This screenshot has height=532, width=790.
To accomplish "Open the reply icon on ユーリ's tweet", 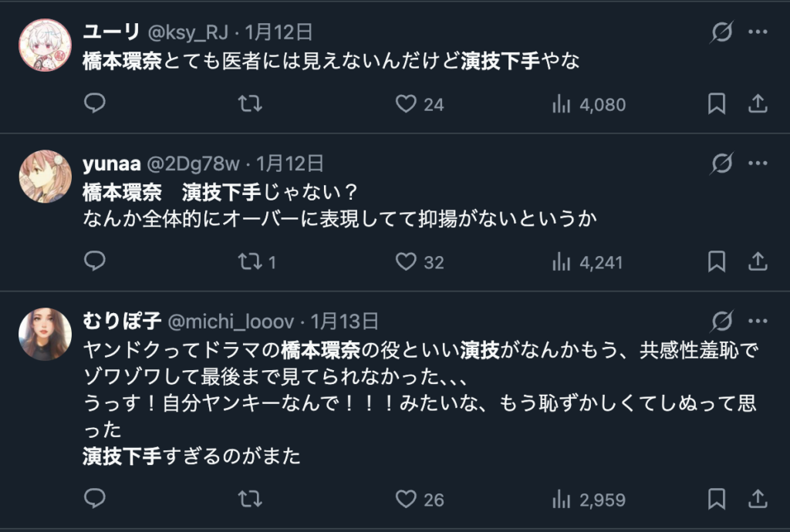I will pyautogui.click(x=94, y=104).
